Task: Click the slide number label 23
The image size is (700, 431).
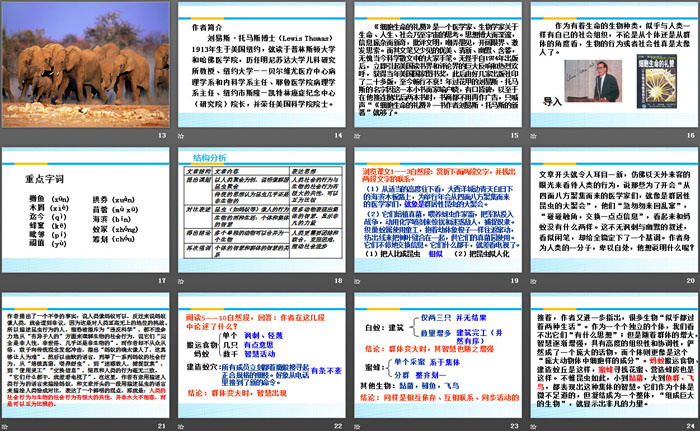Action: click(x=515, y=426)
